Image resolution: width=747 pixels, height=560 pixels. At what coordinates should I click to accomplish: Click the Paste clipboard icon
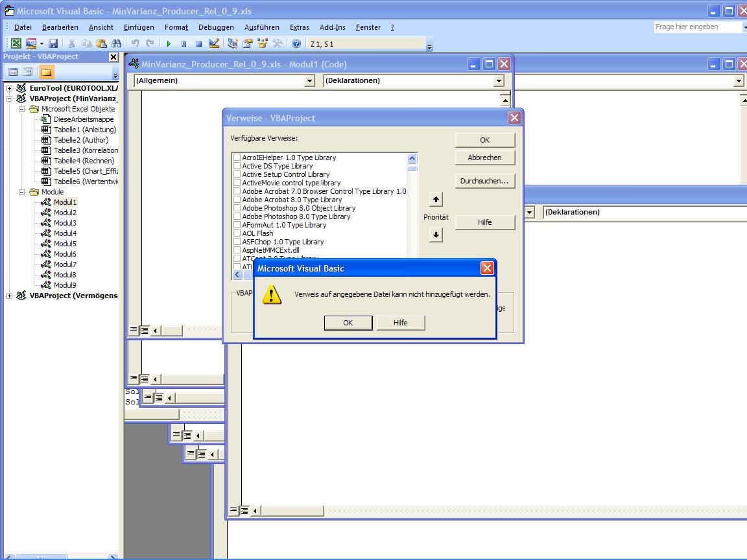[101, 44]
